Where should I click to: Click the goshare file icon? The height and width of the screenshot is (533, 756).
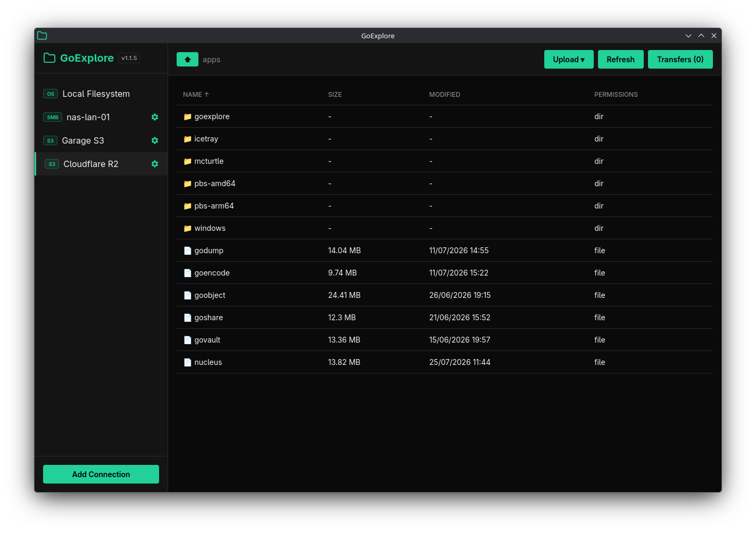click(187, 318)
